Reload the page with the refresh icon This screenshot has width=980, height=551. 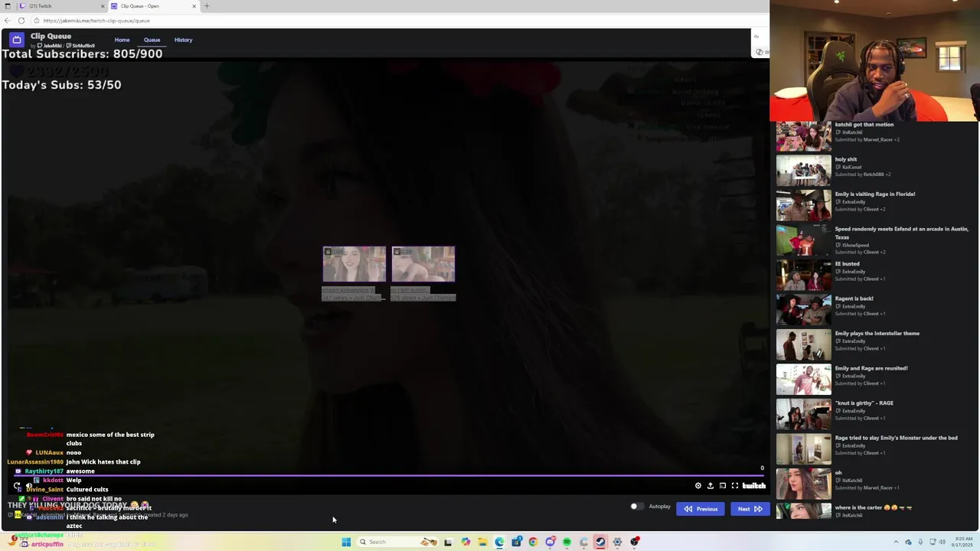21,21
